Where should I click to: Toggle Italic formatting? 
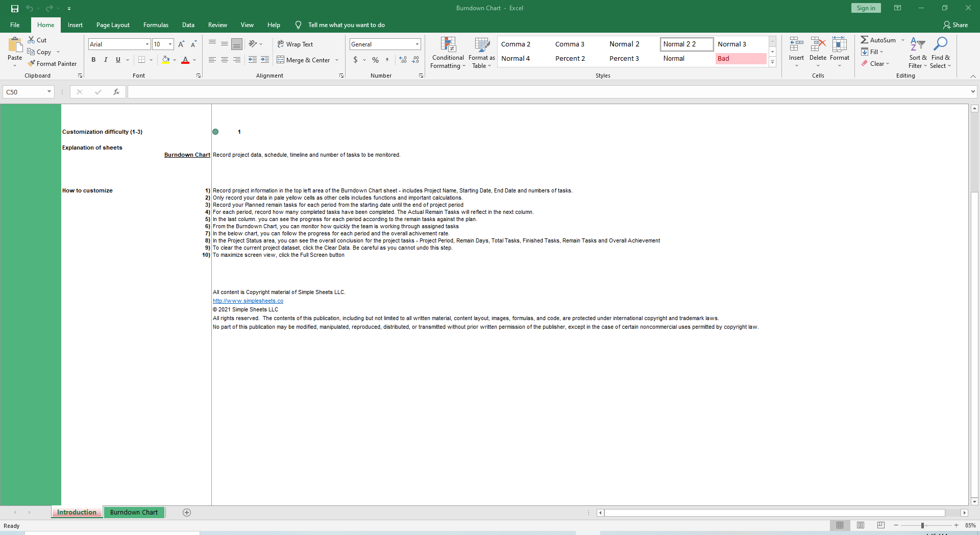(x=106, y=60)
